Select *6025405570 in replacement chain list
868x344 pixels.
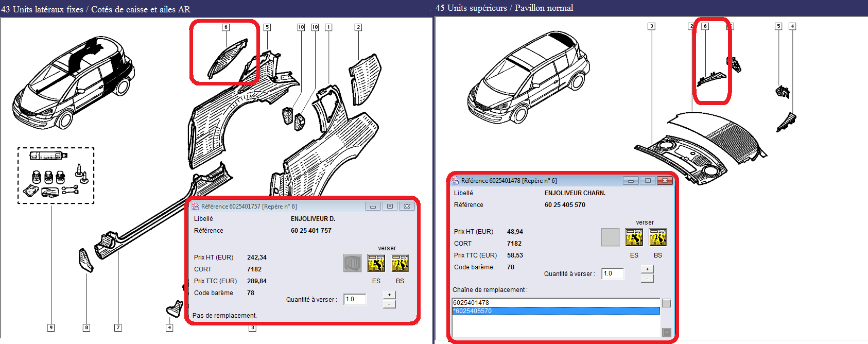[x=555, y=311]
